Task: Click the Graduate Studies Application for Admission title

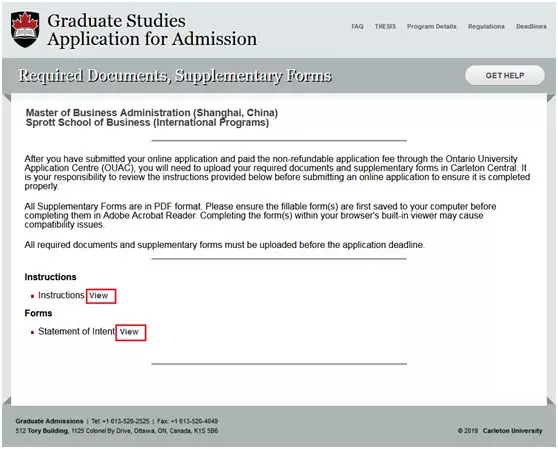Action: click(x=152, y=30)
